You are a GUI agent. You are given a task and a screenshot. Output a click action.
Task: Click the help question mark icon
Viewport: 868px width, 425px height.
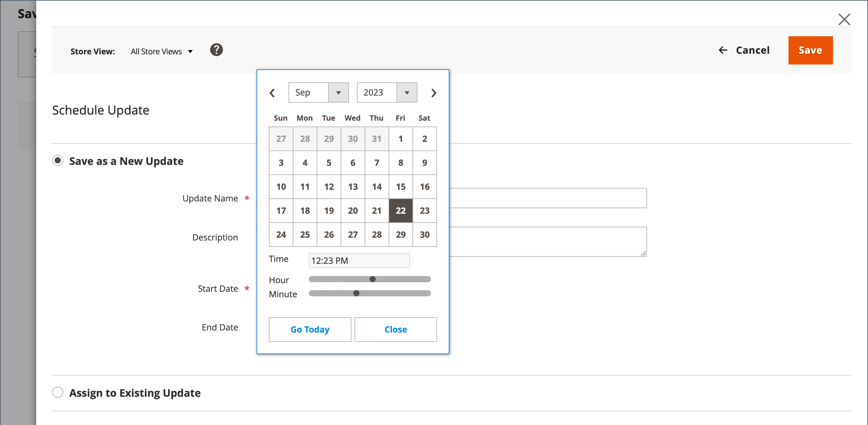pyautogui.click(x=216, y=50)
